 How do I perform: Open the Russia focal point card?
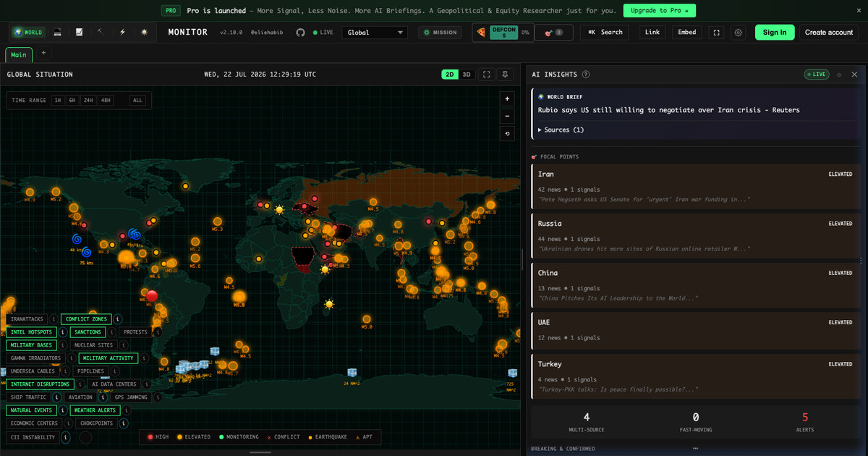click(696, 236)
